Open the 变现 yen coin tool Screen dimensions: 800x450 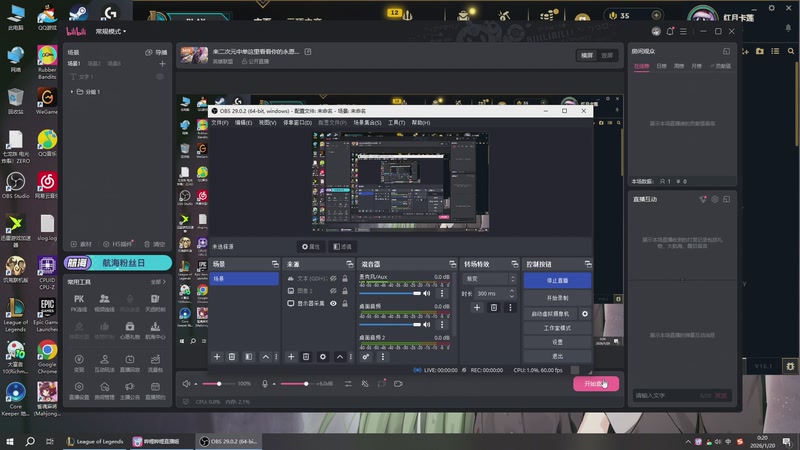pyautogui.click(x=79, y=363)
